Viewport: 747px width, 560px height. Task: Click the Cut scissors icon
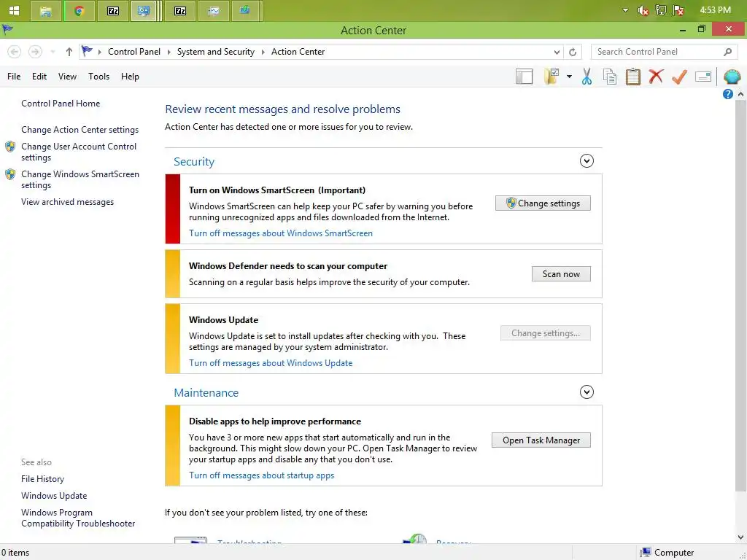pyautogui.click(x=587, y=76)
